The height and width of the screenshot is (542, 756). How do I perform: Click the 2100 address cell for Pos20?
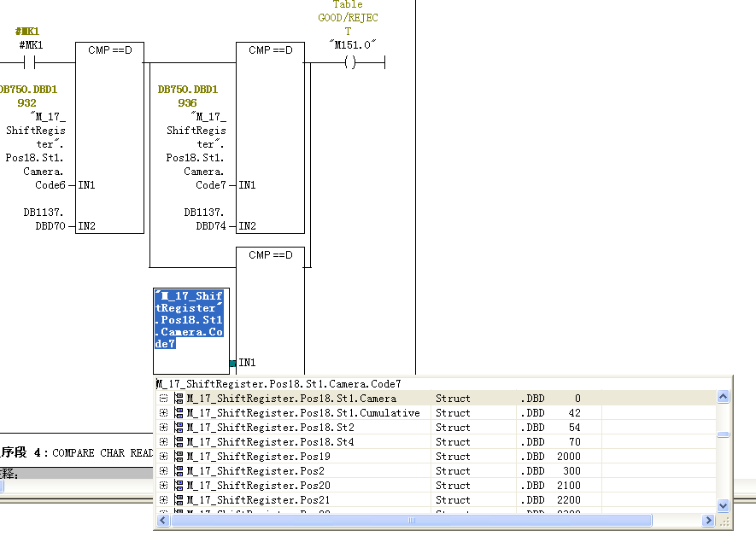569,485
